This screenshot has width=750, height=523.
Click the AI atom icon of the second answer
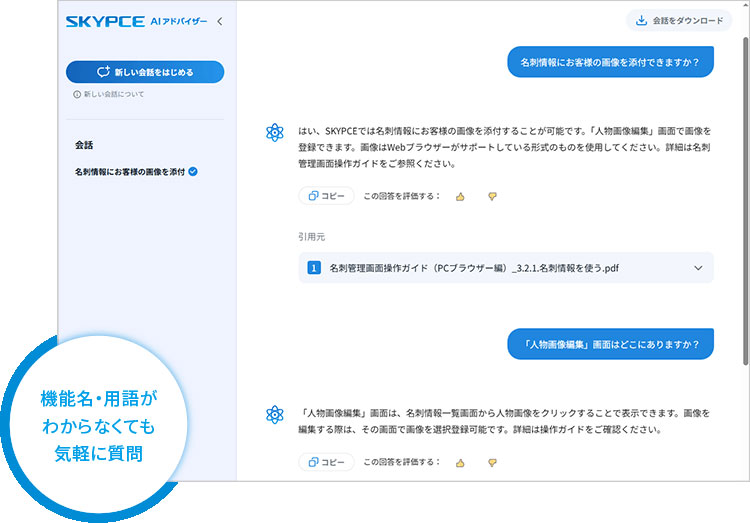pyautogui.click(x=275, y=415)
